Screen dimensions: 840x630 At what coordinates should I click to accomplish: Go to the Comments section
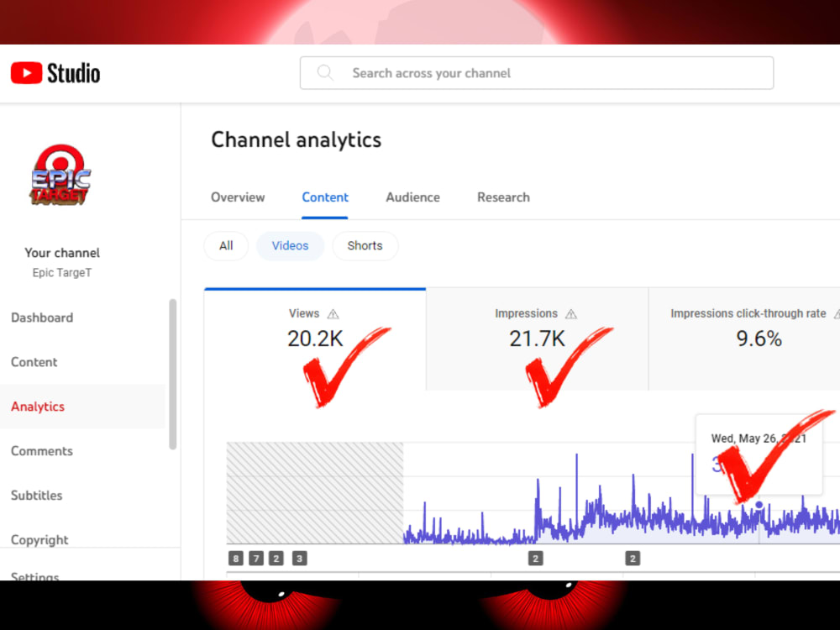click(x=41, y=451)
